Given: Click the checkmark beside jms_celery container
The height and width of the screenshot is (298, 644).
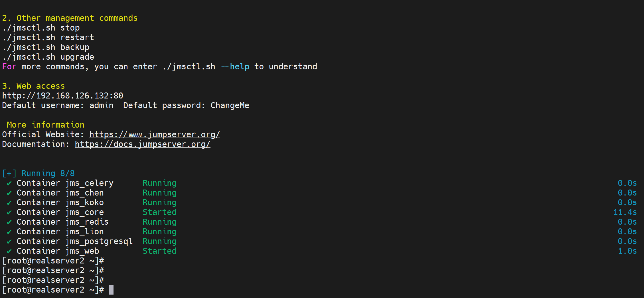Looking at the screenshot, I should (9, 183).
